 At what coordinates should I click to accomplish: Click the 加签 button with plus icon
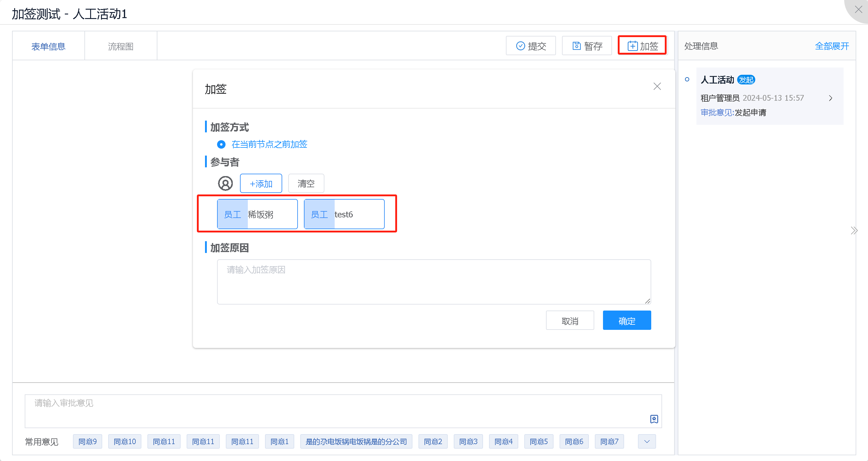(642, 46)
